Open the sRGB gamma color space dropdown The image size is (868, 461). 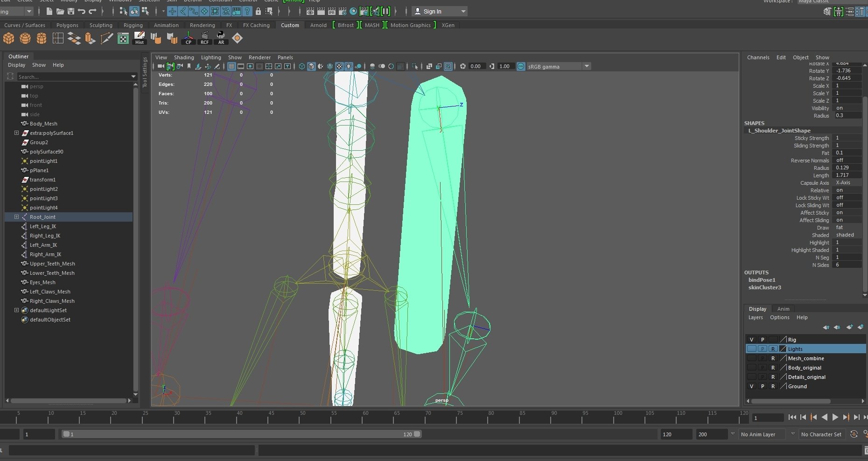tap(587, 66)
